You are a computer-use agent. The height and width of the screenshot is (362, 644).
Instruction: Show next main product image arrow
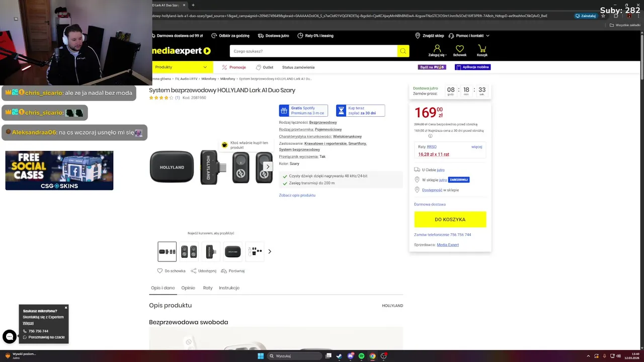coord(268,166)
